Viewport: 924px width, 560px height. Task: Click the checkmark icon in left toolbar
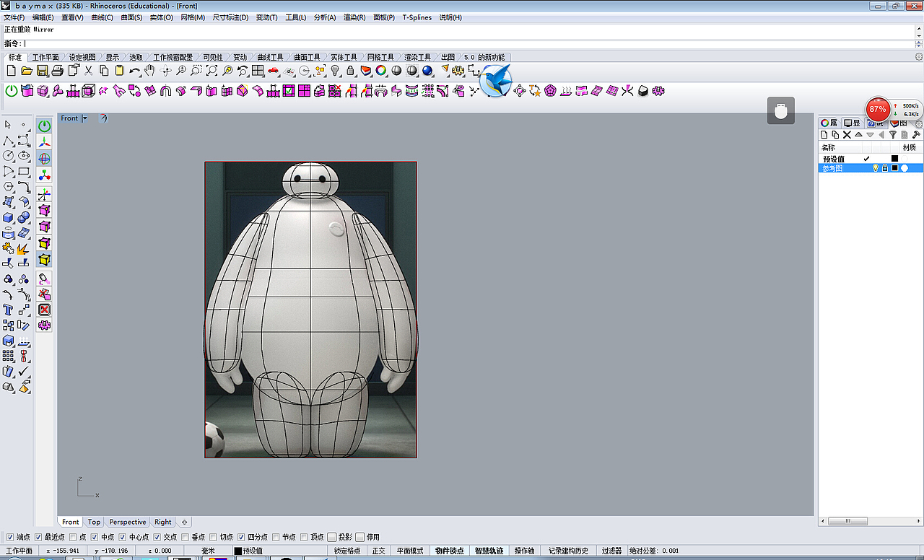tap(24, 372)
